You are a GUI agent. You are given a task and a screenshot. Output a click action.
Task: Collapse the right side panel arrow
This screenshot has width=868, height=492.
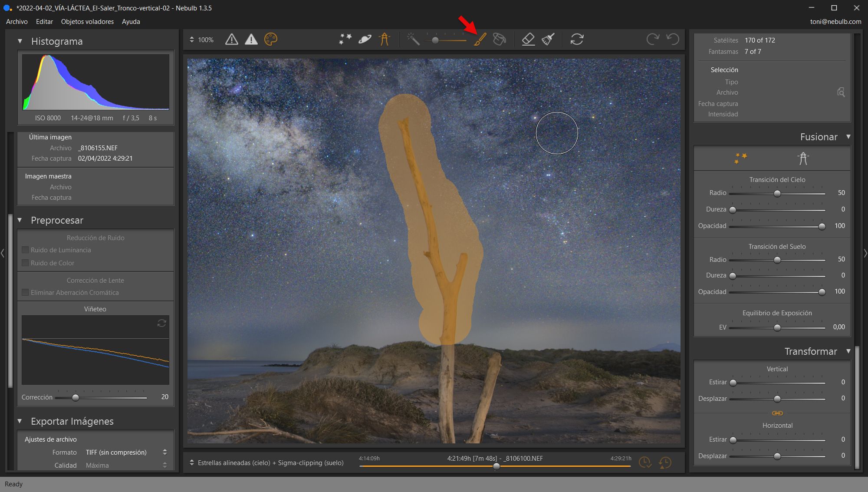[865, 253]
